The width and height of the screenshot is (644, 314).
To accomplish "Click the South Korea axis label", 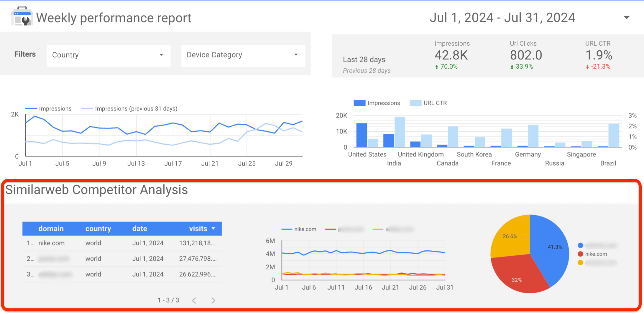I will pyautogui.click(x=474, y=154).
